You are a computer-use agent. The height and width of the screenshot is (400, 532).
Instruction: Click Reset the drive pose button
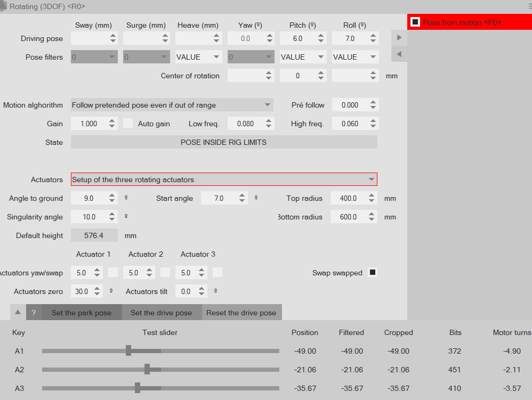(x=241, y=313)
